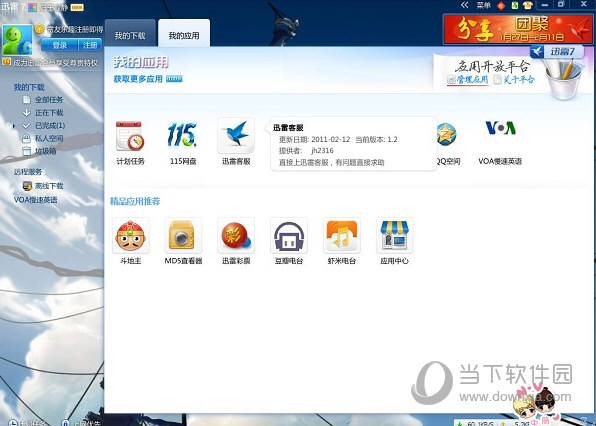The height and width of the screenshot is (426, 596).
Task: Select VOA慢速英语 in sidebar
Action: click(35, 200)
